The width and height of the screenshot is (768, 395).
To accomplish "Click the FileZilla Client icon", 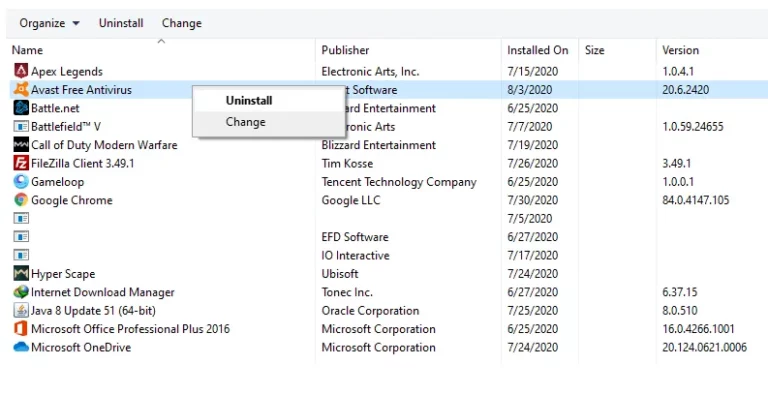I will pyautogui.click(x=21, y=163).
